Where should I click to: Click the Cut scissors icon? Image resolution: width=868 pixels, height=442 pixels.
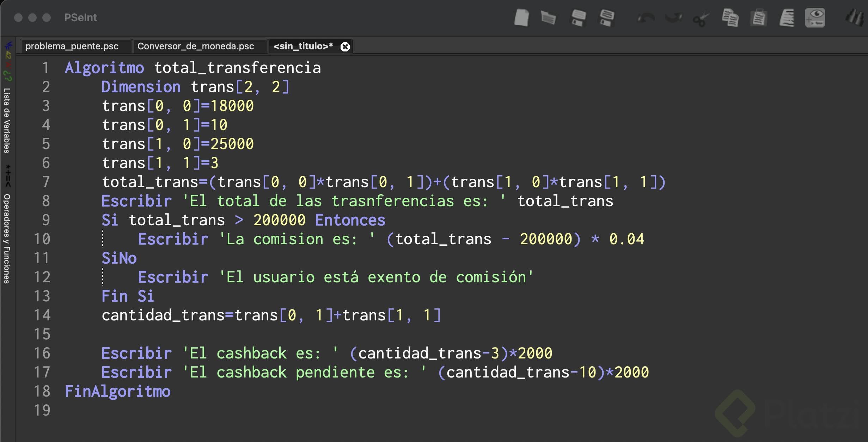[701, 19]
